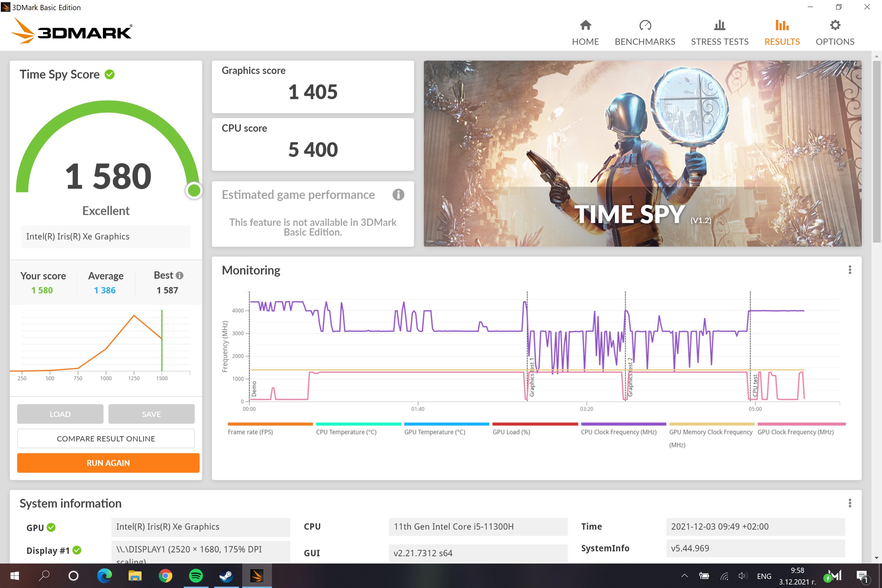Click the Results bar chart icon
Image resolution: width=882 pixels, height=588 pixels.
tap(782, 26)
